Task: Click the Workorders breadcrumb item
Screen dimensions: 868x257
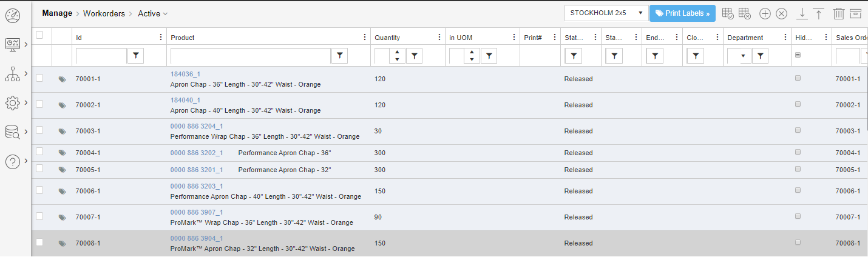Action: point(104,13)
